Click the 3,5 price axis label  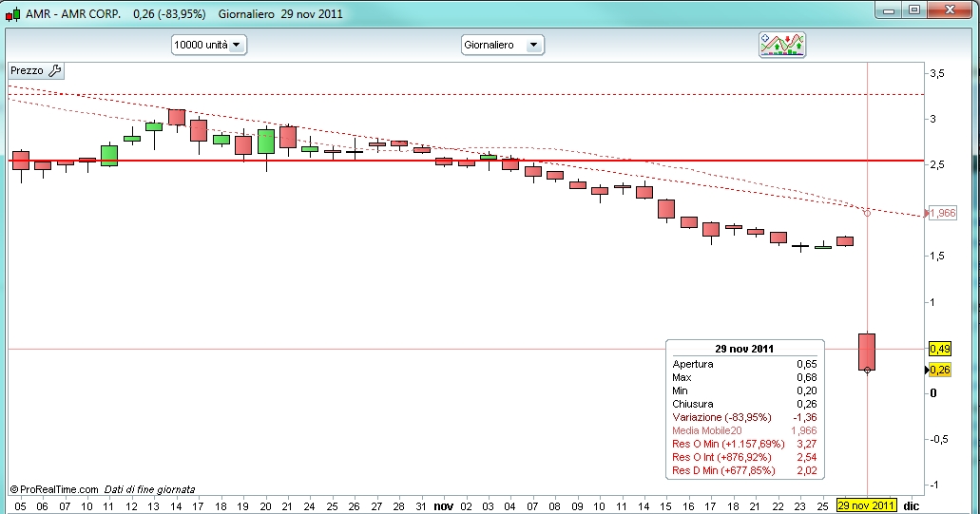pos(937,74)
